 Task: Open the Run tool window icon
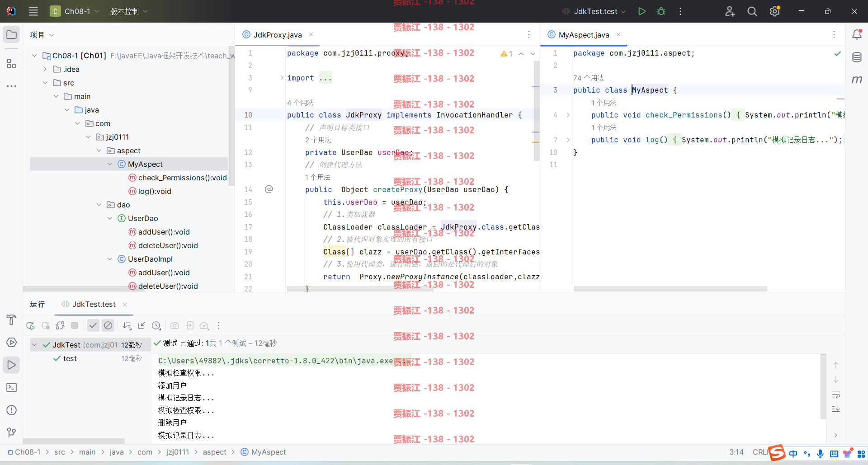[12, 365]
